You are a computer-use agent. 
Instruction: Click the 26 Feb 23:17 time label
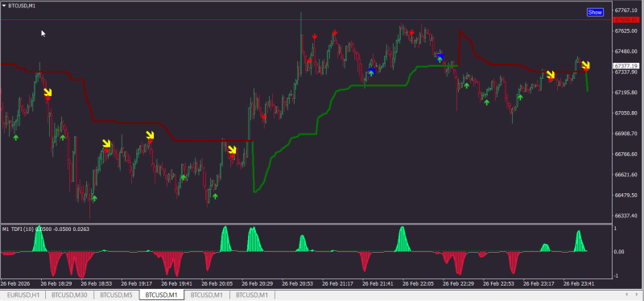pos(539,283)
